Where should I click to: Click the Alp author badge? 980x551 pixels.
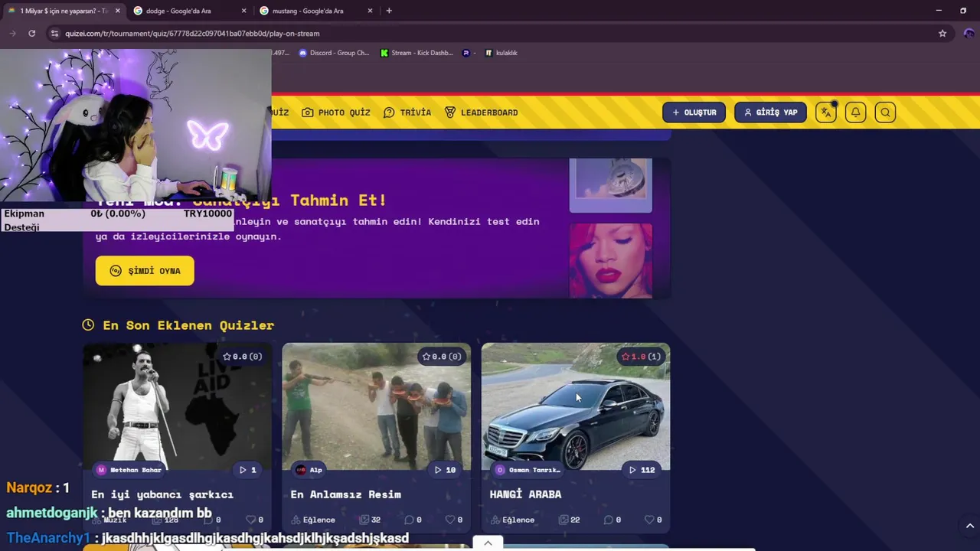(309, 470)
